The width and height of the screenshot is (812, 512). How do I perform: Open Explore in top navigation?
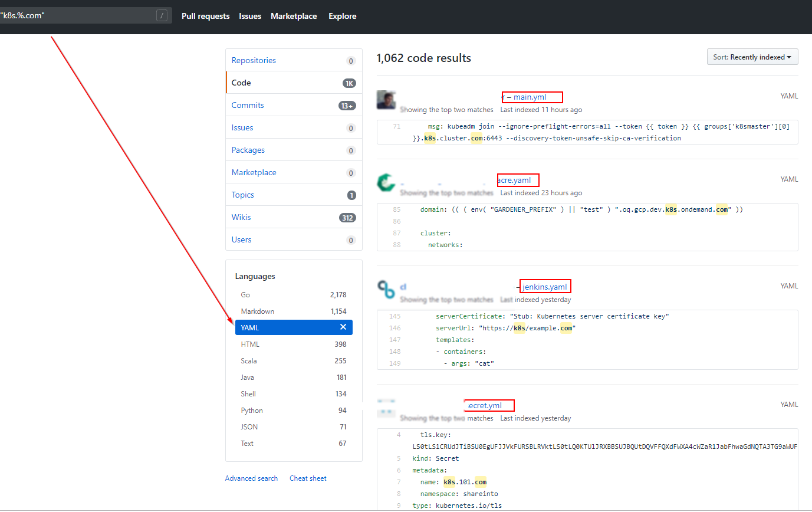click(x=343, y=16)
